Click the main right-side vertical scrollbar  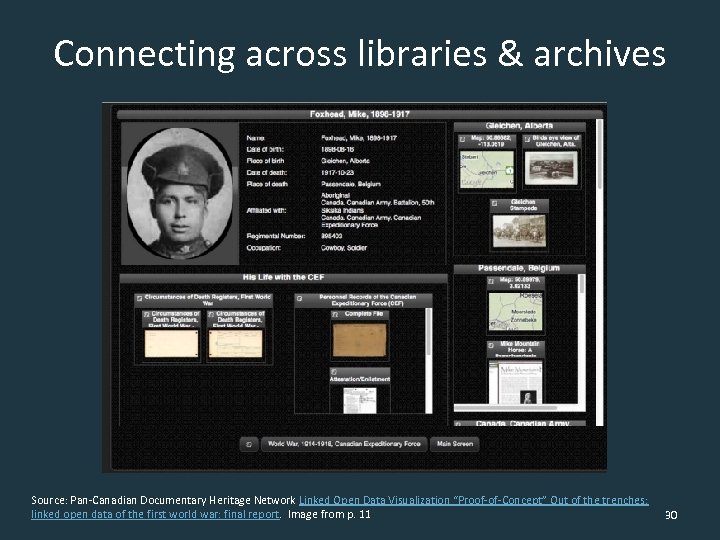tap(599, 272)
